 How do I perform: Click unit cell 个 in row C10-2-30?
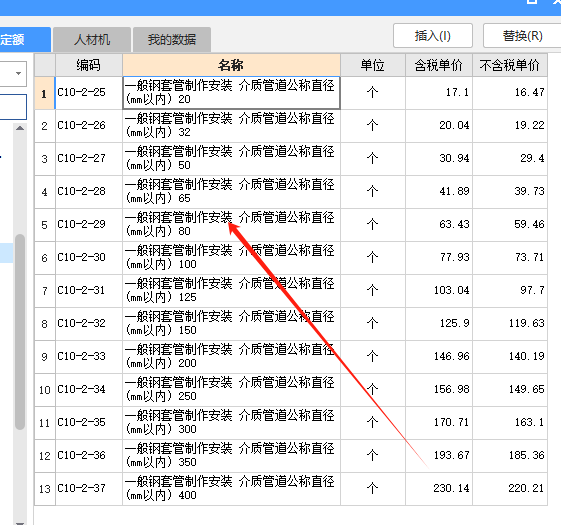pyautogui.click(x=372, y=258)
